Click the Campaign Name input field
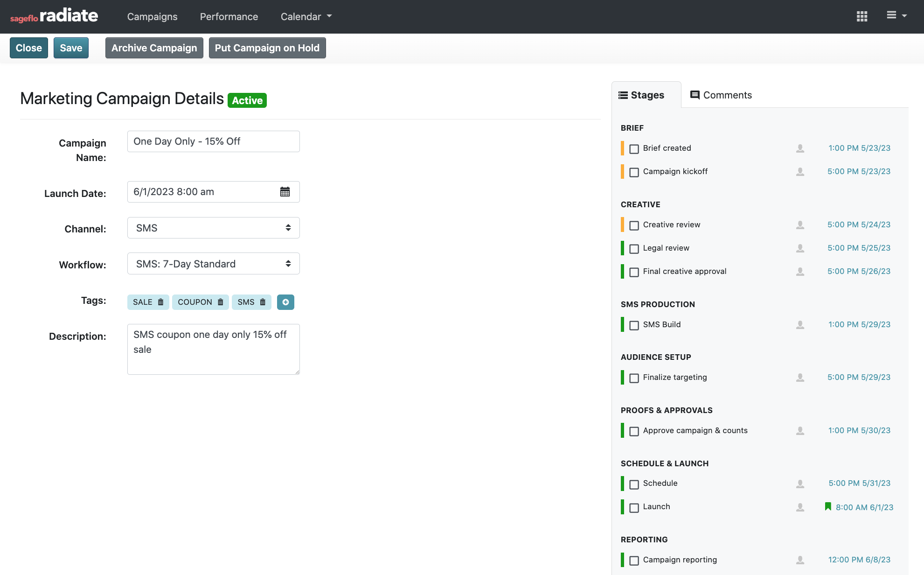924x575 pixels. click(213, 141)
